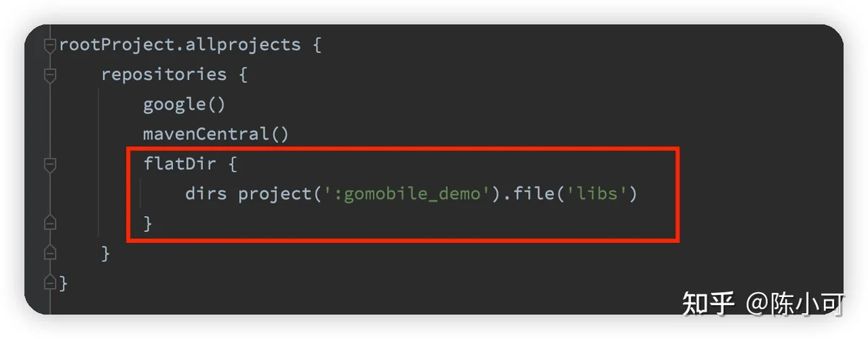This screenshot has height=339, width=868.
Task: Click the closing brace of flatDir block
Action: coord(148,223)
